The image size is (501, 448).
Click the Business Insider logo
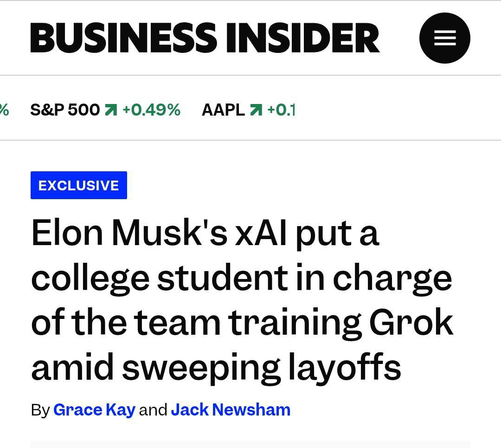coord(205,38)
